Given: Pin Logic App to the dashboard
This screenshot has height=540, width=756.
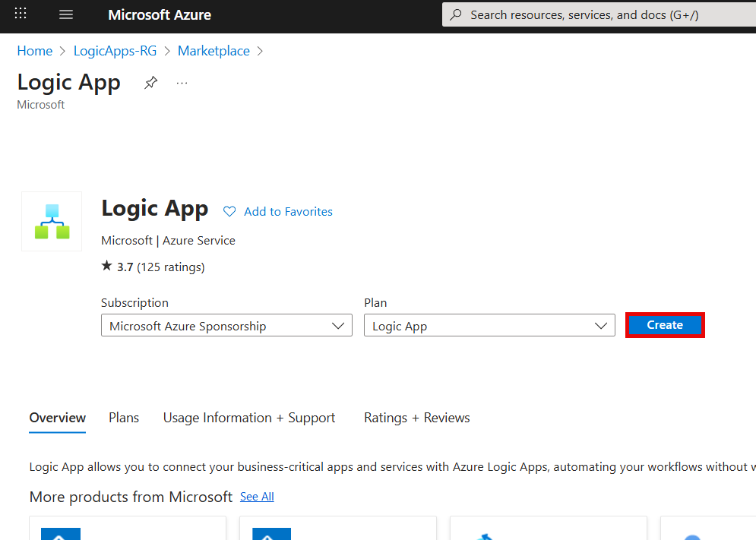Looking at the screenshot, I should tap(151, 83).
